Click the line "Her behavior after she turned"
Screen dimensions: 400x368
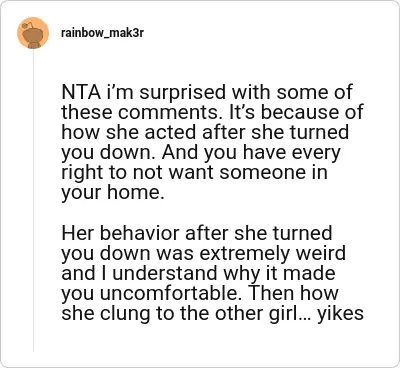pyautogui.click(x=197, y=233)
